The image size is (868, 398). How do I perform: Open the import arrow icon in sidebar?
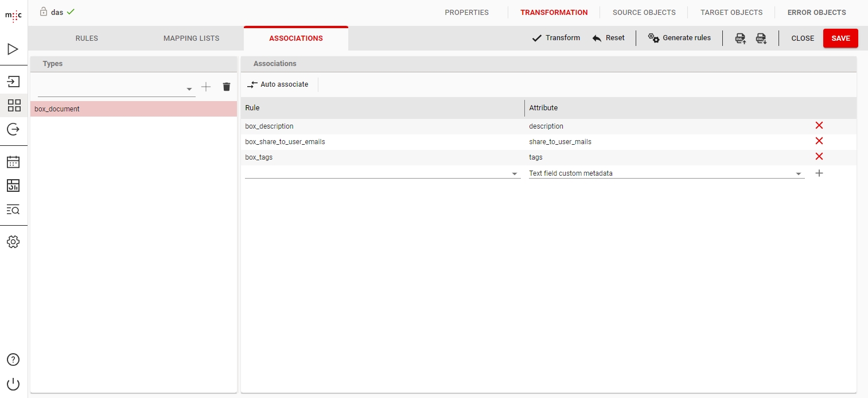pyautogui.click(x=13, y=82)
